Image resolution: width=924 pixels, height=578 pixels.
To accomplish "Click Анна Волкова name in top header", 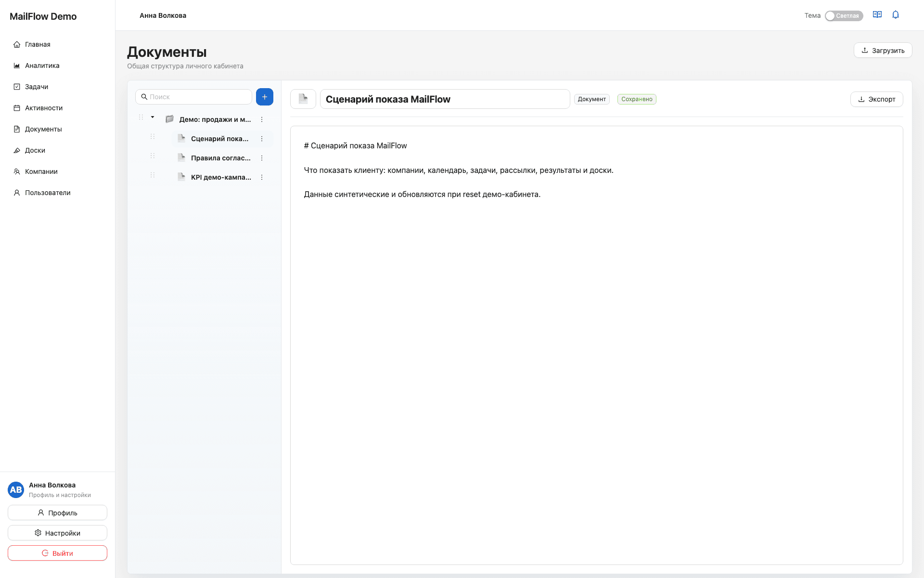I will coord(163,15).
